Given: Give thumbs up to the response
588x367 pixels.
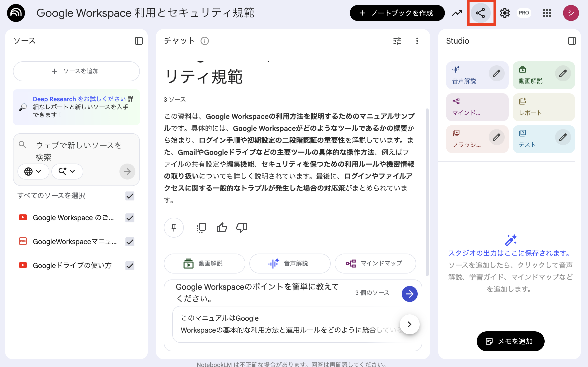Looking at the screenshot, I should pos(221,227).
